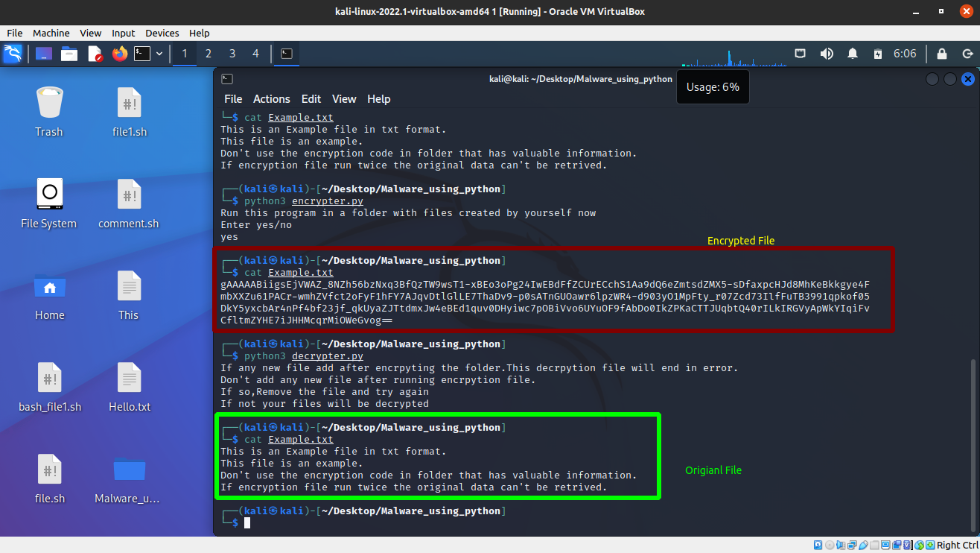Open the VirtualBox Input menu
This screenshot has width=980, height=553.
click(x=124, y=33)
